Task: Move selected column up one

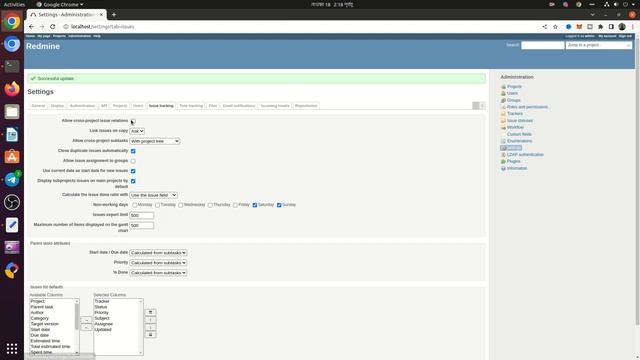Action: (x=150, y=320)
